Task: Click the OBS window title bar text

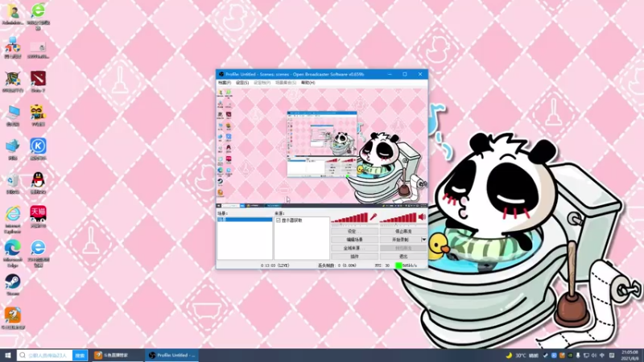Action: (295, 74)
